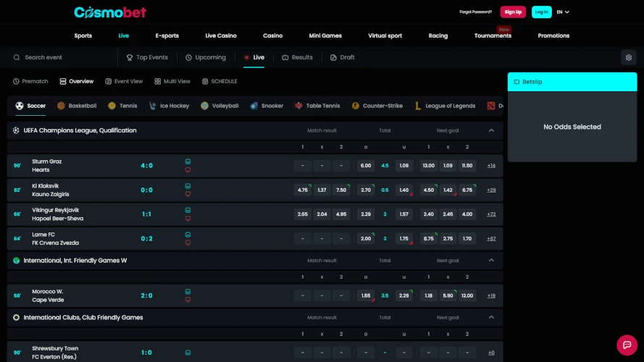Screen dimensions: 644x362
Task: Click the Log In button
Action: 541,12
